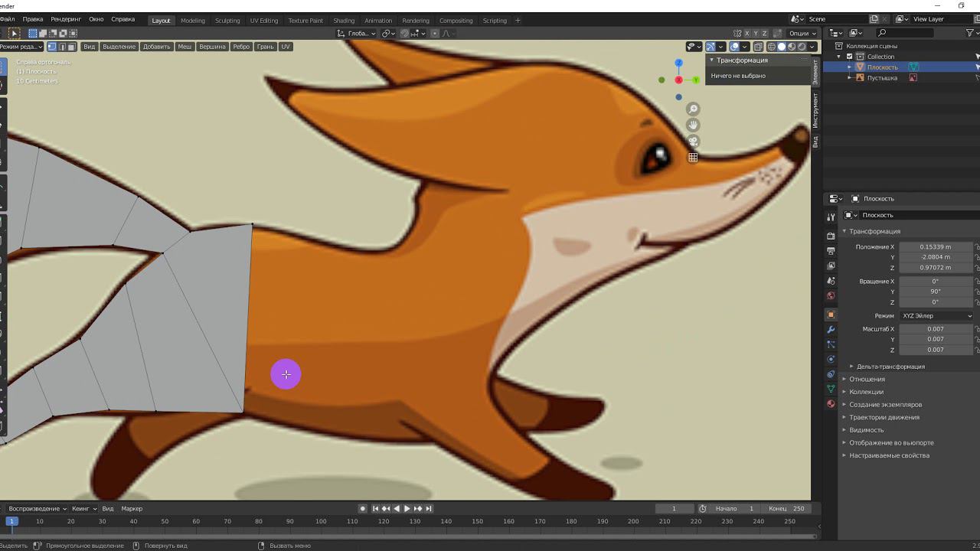The image size is (980, 551).
Task: Open the Render properties tab icon
Action: [x=831, y=236]
